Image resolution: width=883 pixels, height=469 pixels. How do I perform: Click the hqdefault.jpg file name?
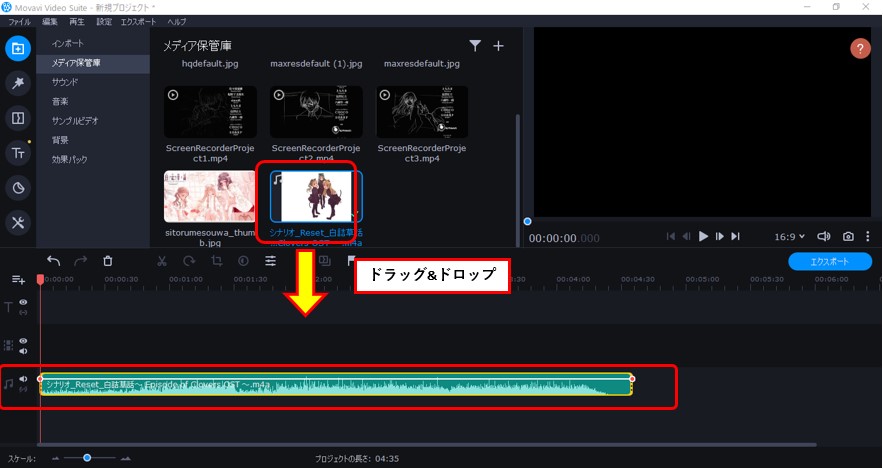pyautogui.click(x=210, y=64)
